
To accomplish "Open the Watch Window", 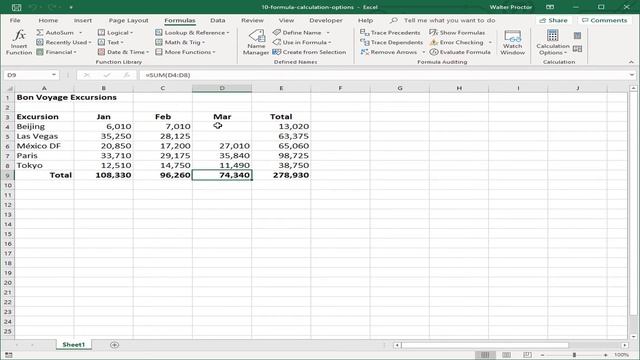I will 512,42.
